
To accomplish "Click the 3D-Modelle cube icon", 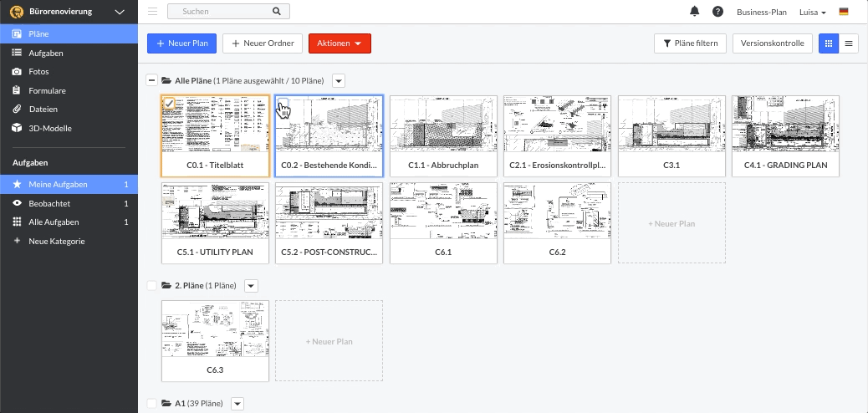I will point(18,128).
